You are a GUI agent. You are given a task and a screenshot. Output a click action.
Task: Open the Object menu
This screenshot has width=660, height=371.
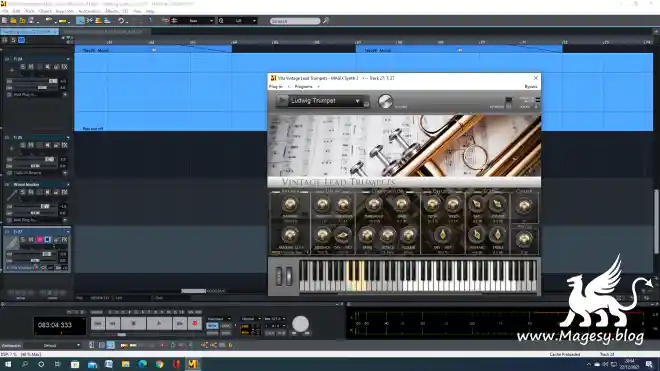coord(45,11)
